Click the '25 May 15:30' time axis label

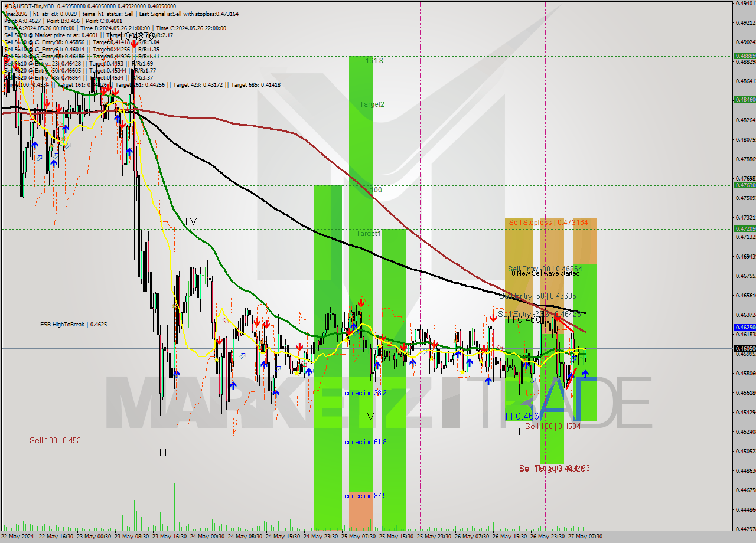[395, 537]
